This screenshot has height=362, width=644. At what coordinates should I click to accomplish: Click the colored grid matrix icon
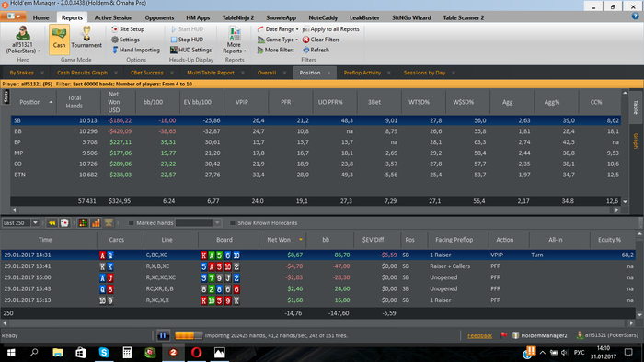tap(83, 222)
